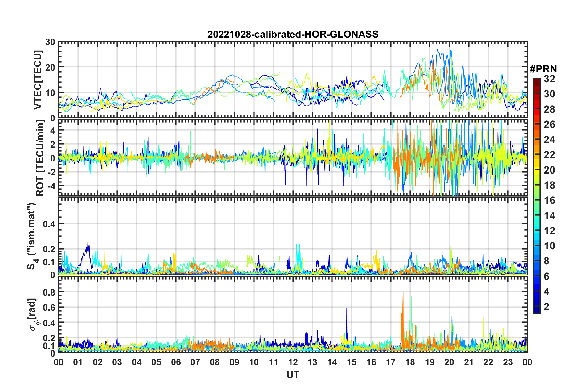Click colorbar tick label 26
This screenshot has height=392, width=586.
pyautogui.click(x=549, y=125)
